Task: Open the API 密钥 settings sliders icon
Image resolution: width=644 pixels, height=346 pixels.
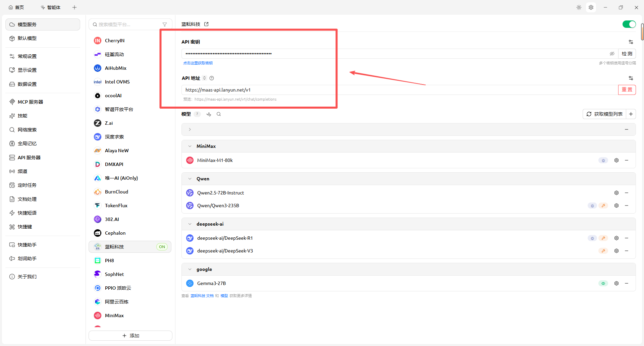Action: (x=631, y=42)
